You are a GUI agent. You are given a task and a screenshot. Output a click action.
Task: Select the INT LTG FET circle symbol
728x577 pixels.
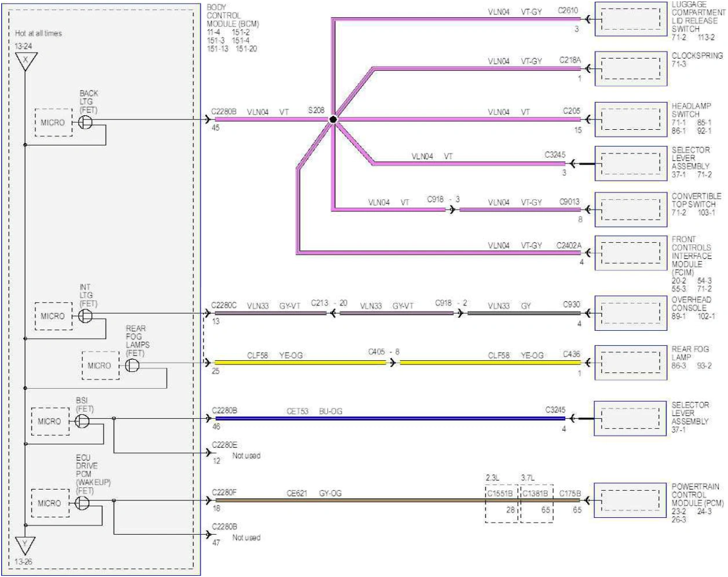85,316
